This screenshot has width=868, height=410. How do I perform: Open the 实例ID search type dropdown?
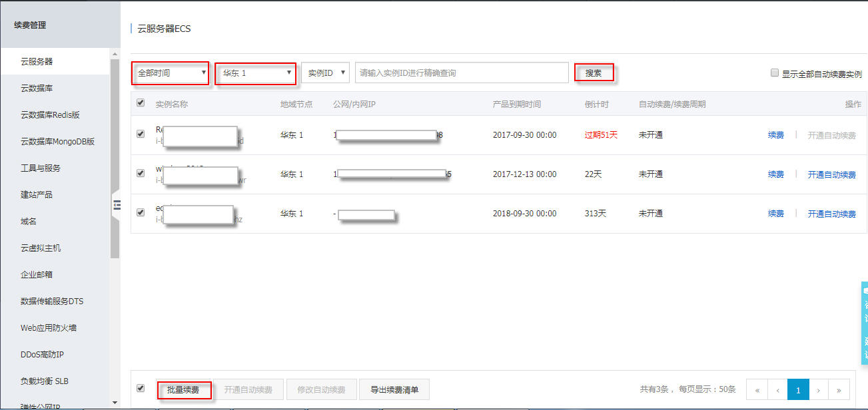click(325, 73)
